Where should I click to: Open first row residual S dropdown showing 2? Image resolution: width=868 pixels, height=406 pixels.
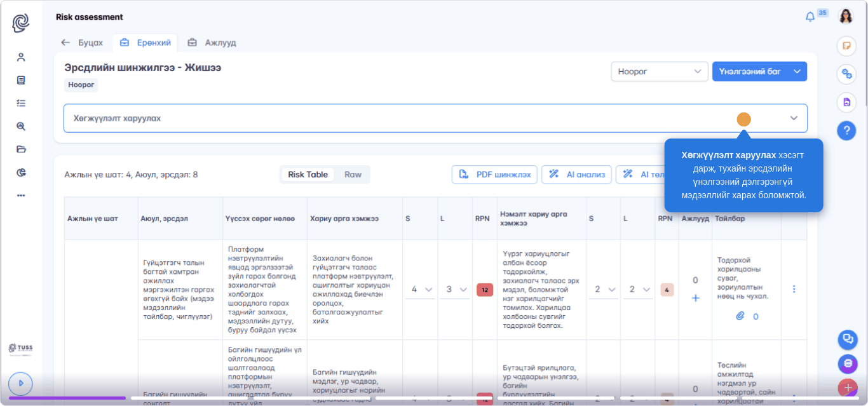click(604, 289)
